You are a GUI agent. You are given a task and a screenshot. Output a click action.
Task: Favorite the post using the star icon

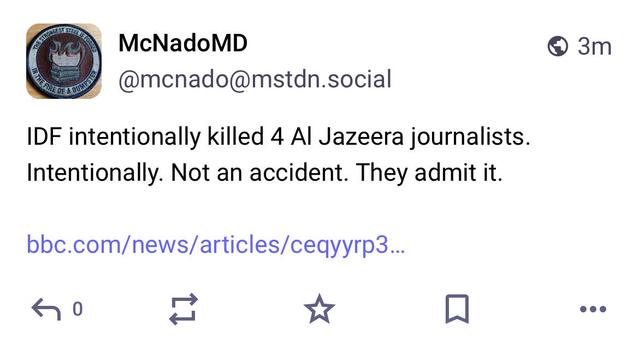[x=320, y=309]
